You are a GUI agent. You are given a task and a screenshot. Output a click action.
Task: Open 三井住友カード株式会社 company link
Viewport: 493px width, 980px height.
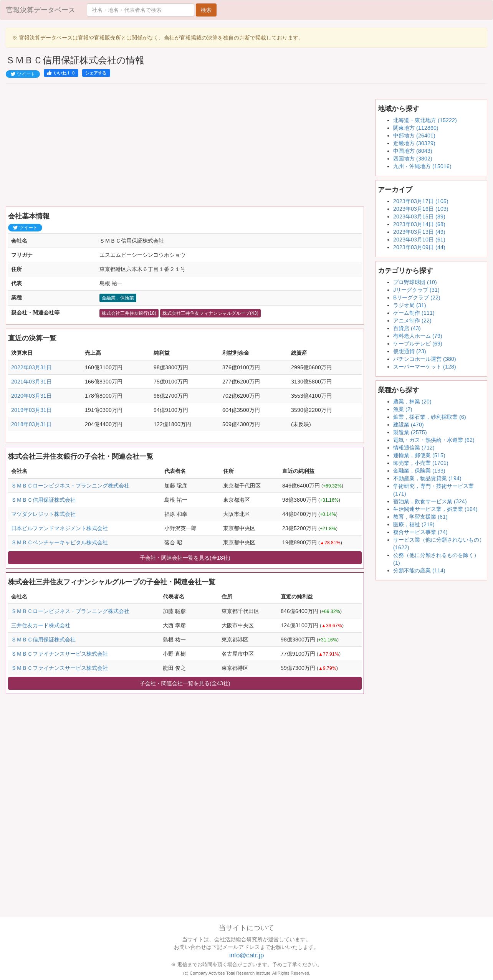[x=41, y=625]
